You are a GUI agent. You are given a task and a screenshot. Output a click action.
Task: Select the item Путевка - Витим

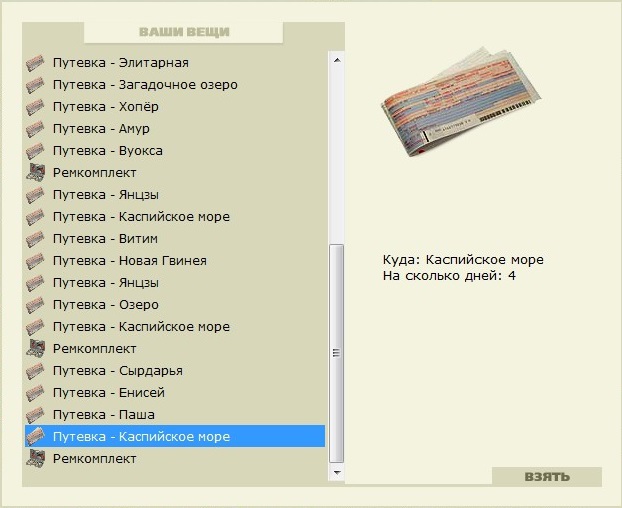(x=175, y=239)
